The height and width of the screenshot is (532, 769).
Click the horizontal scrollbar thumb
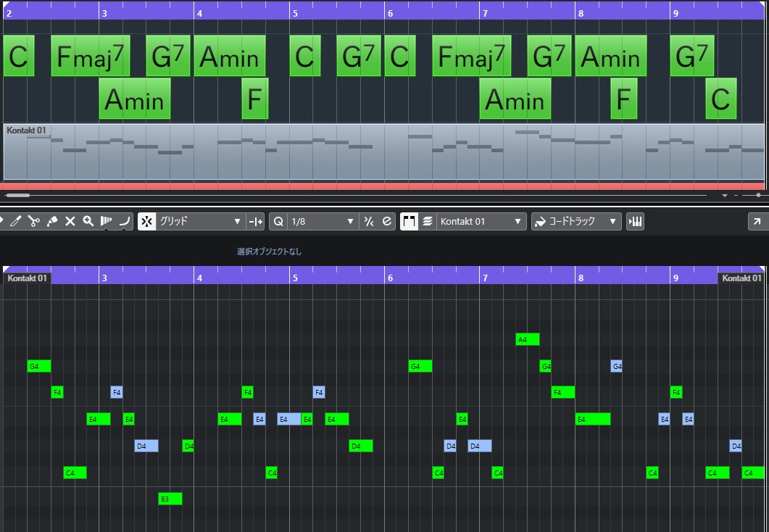(17, 195)
